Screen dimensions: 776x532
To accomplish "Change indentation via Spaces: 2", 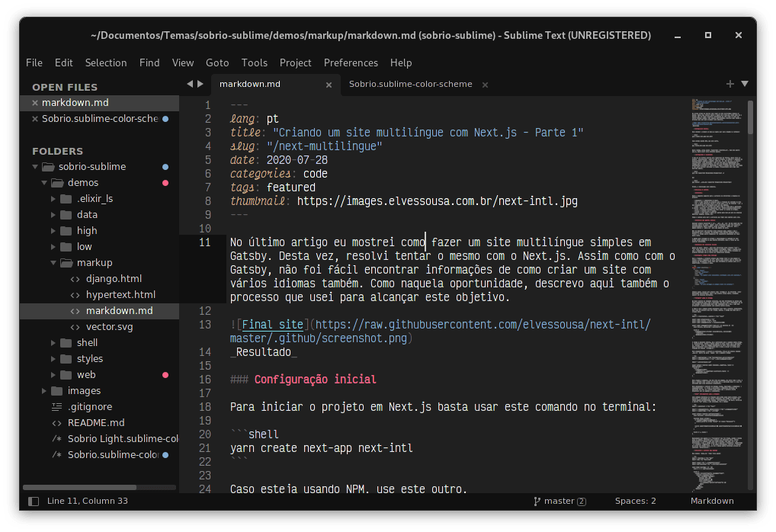I will click(x=636, y=502).
